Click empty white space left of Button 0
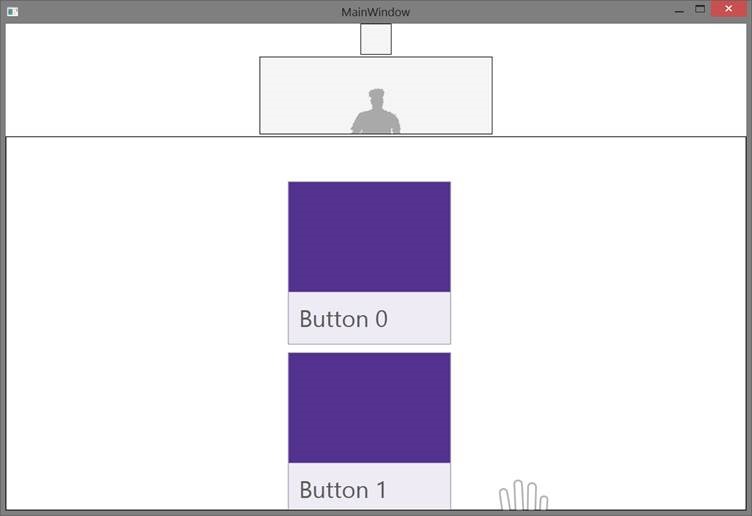 pos(150,262)
